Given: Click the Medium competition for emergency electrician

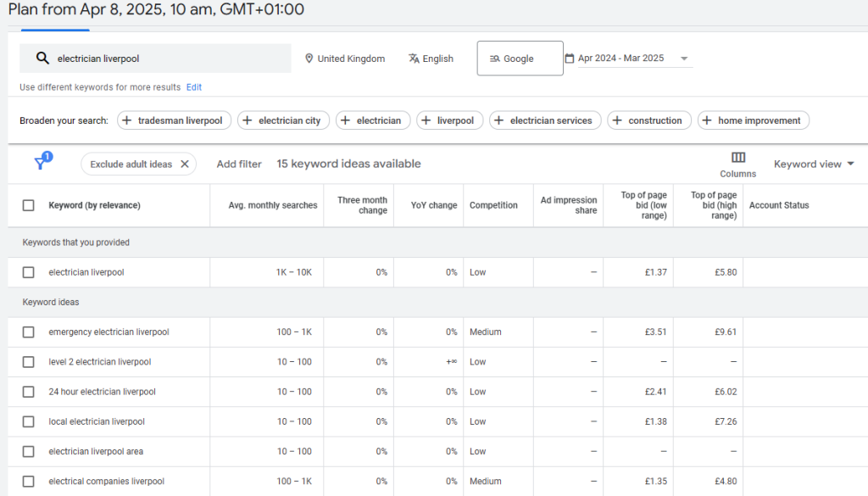Looking at the screenshot, I should pos(486,332).
